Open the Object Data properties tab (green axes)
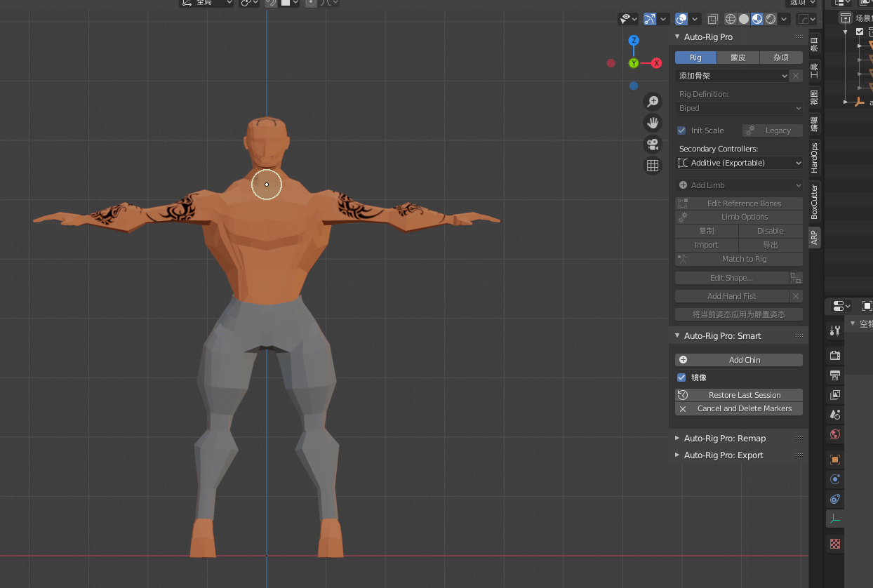The width and height of the screenshot is (873, 588). point(834,519)
